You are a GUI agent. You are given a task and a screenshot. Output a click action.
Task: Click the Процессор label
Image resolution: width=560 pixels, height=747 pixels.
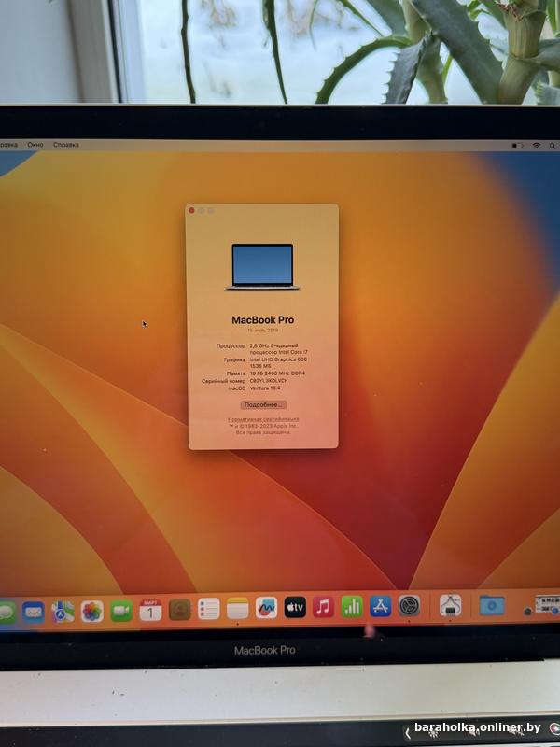231,346
